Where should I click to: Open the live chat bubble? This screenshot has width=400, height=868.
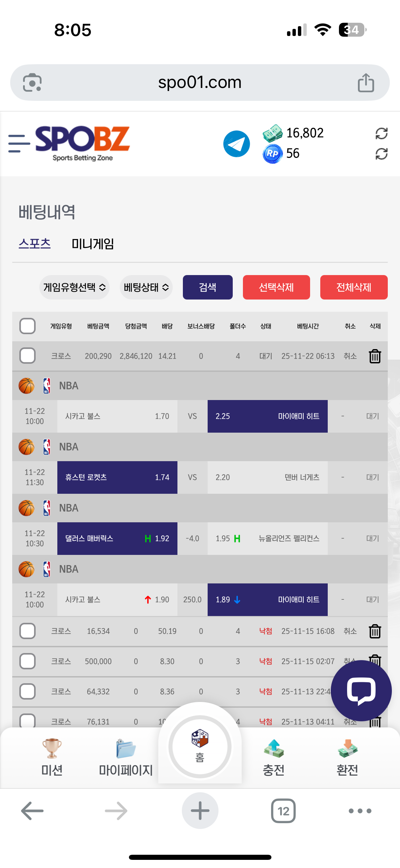pos(361,690)
